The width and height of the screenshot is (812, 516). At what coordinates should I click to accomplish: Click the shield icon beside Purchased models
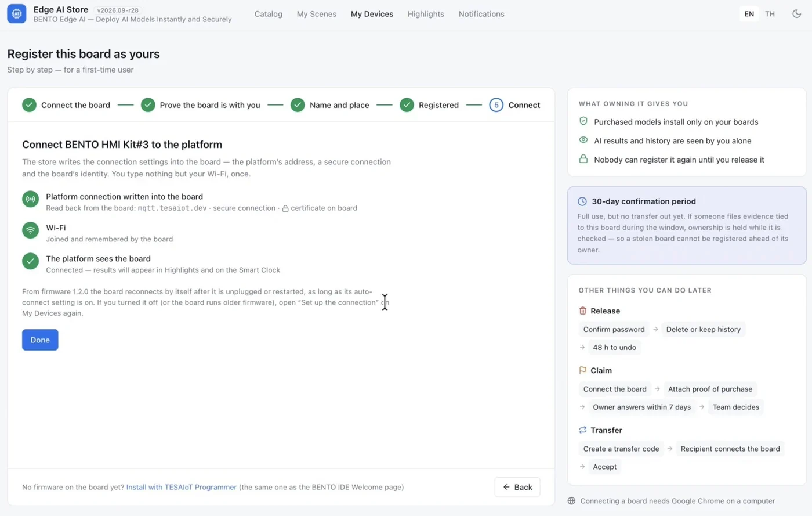click(x=583, y=121)
